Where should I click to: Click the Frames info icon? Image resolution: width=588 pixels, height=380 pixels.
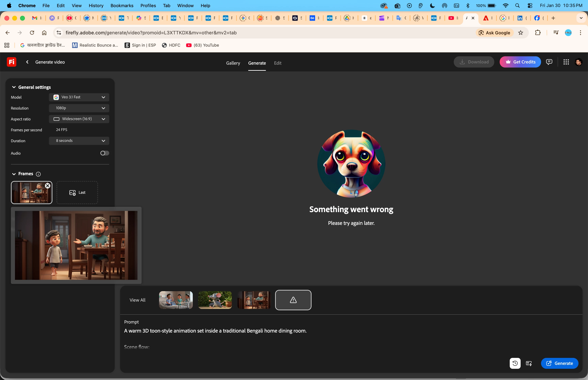[x=38, y=174]
